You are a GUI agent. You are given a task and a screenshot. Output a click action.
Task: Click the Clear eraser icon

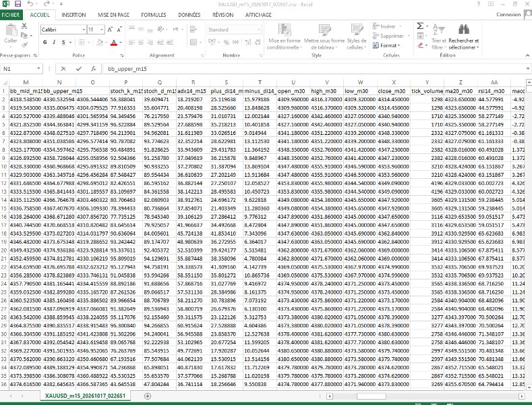(x=421, y=45)
